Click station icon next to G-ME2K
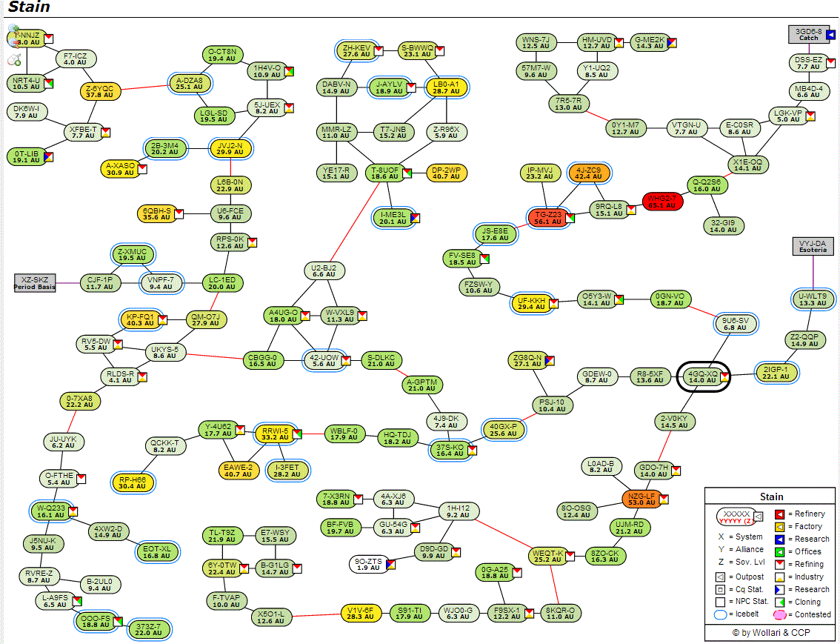This screenshot has width=840, height=644. (672, 43)
